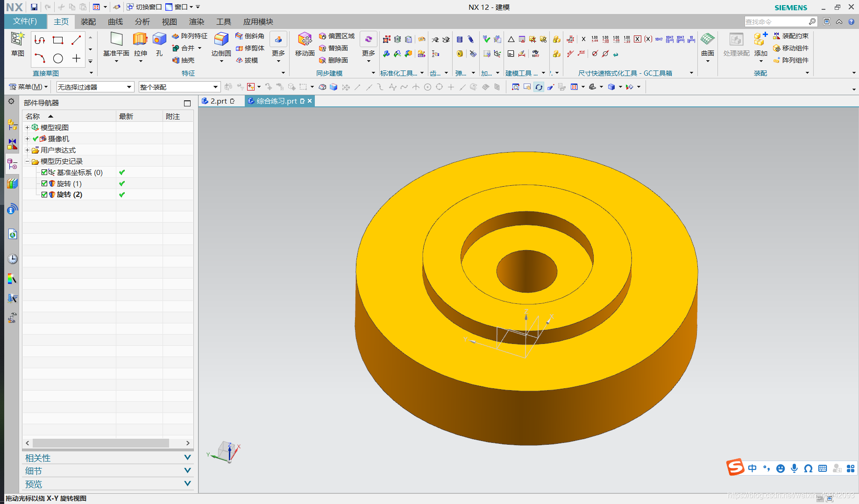Expand the 用户表达式 tree node
This screenshot has height=504, width=859.
(x=27, y=150)
